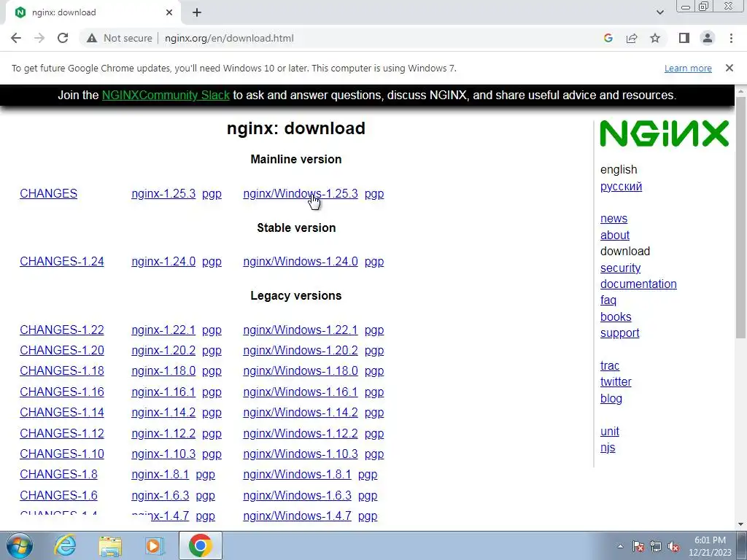Open the security page
Image resolution: width=747 pixels, height=560 pixels.
[620, 268]
